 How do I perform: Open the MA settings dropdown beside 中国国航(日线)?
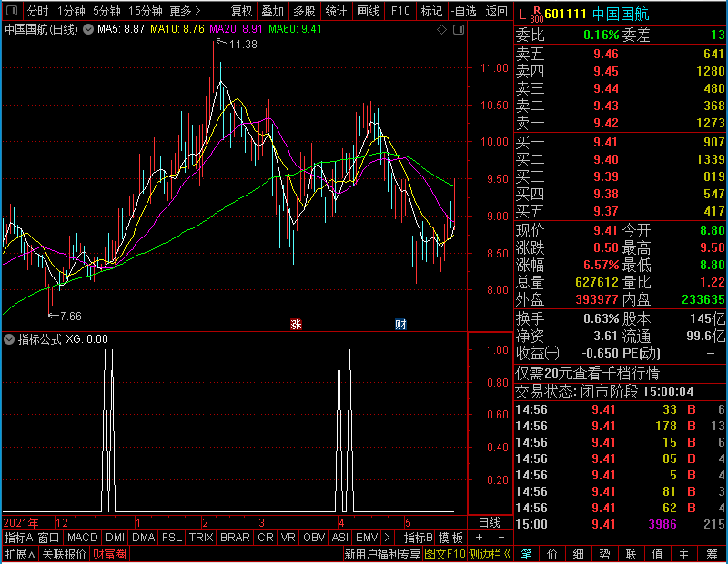87,29
